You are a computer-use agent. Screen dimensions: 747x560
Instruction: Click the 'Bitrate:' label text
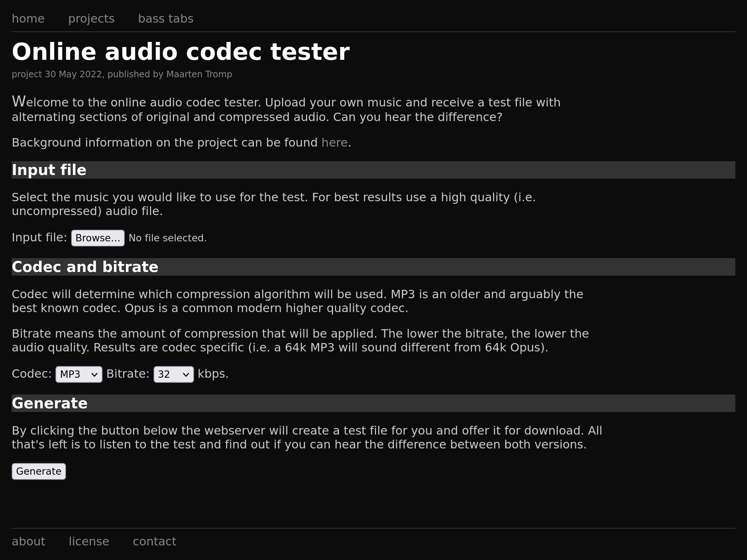coord(128,374)
